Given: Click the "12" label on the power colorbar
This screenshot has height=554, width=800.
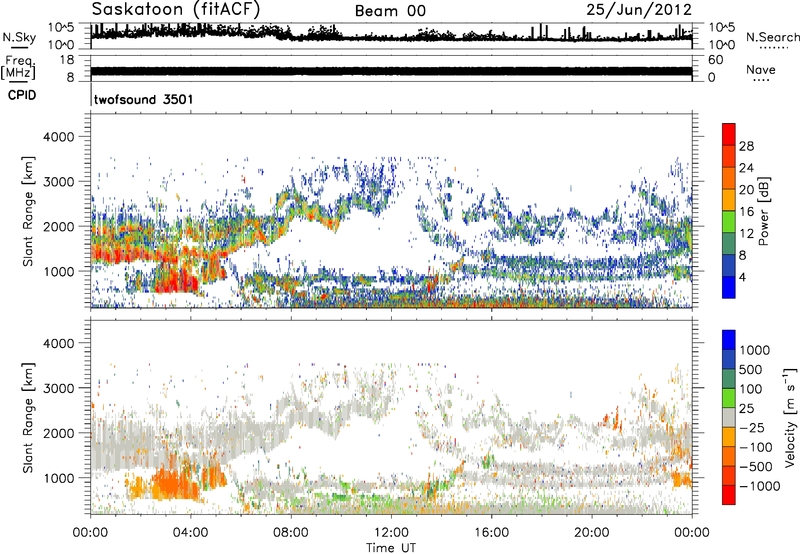Looking at the screenshot, I should pyautogui.click(x=746, y=234).
